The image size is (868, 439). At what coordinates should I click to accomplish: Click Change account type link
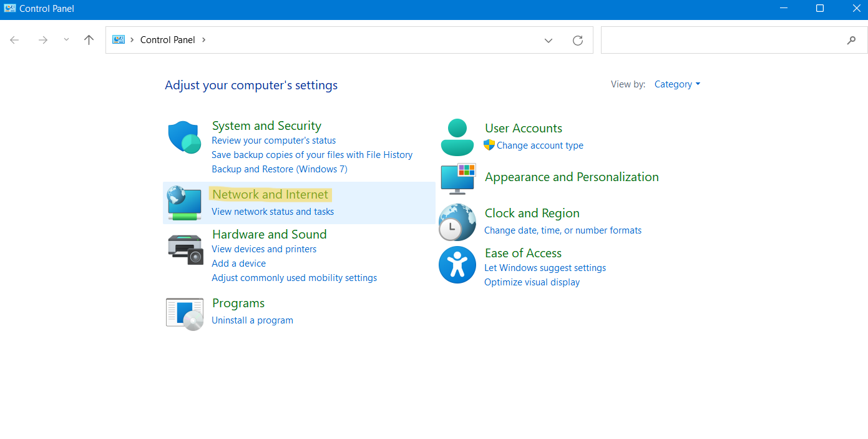540,146
